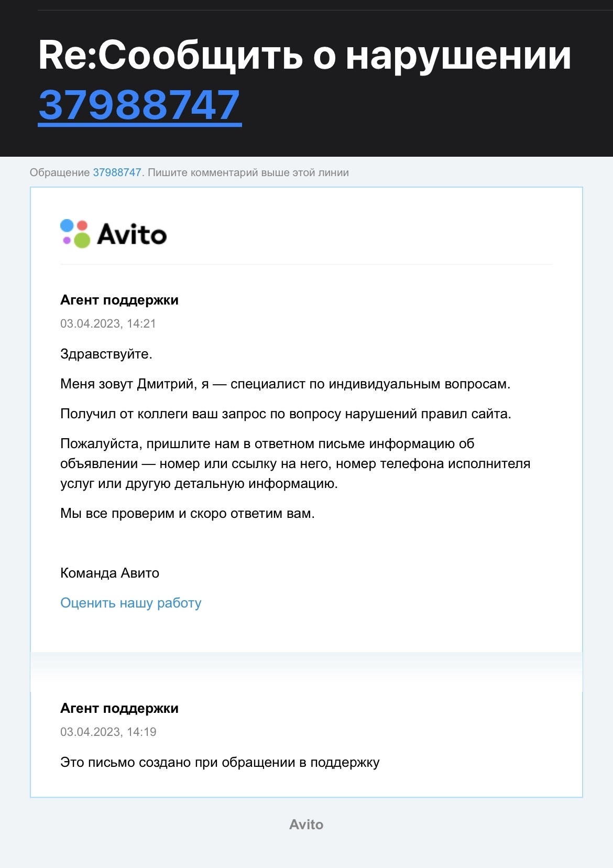Image resolution: width=613 pixels, height=868 pixels.
Task: Click the Получил от коллеги sentence
Action: coord(286,414)
